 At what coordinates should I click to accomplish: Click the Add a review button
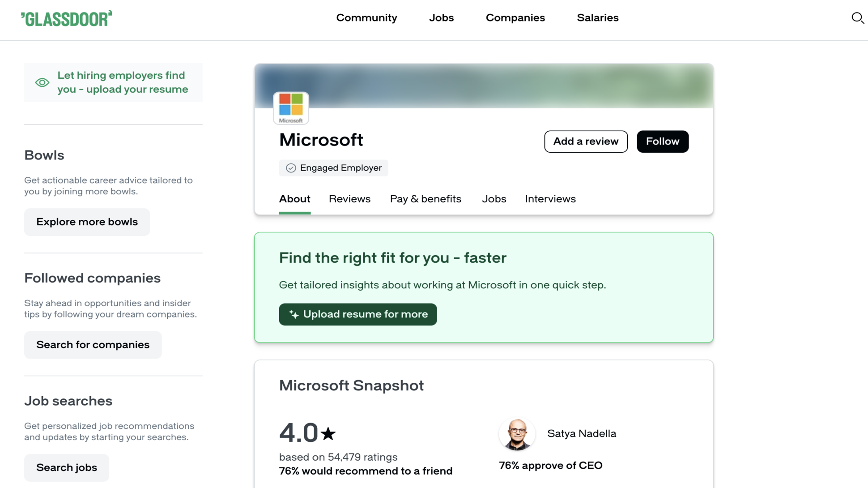coord(586,141)
